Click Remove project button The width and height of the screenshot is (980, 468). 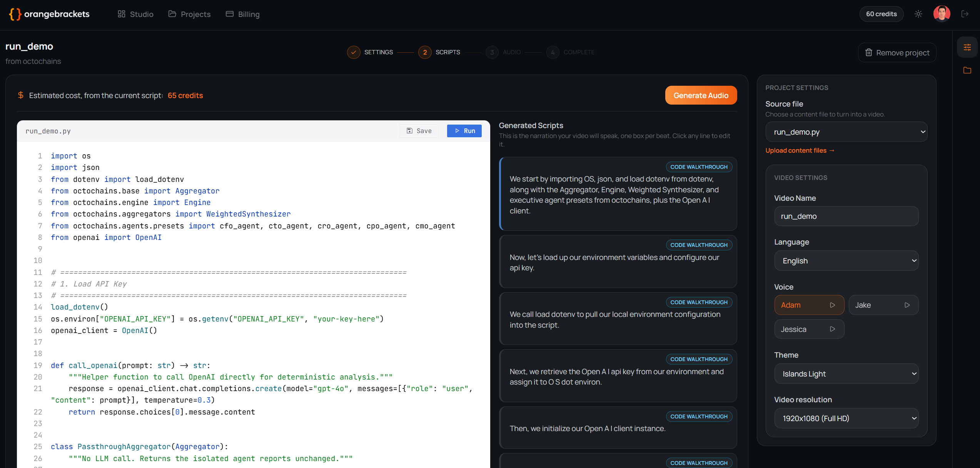click(897, 53)
